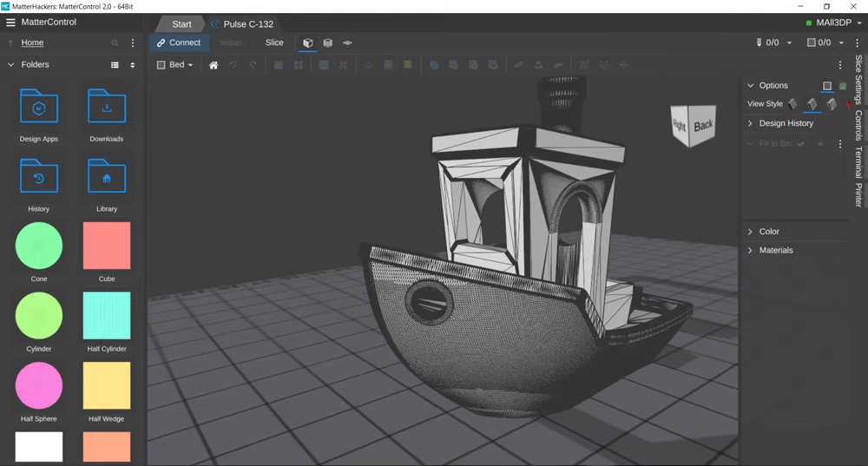Viewport: 868px width, 466px height.
Task: Select the second View Style outlines option
Action: coord(812,104)
